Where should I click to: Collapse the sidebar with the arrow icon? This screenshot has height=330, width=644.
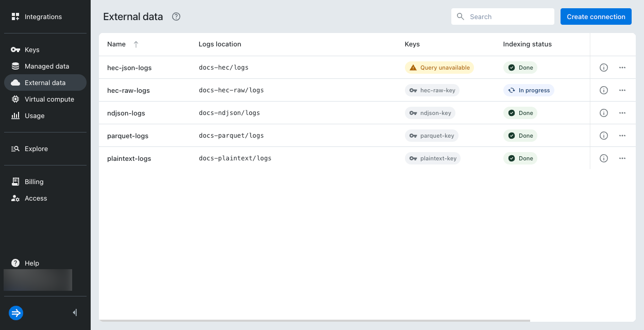(75, 312)
